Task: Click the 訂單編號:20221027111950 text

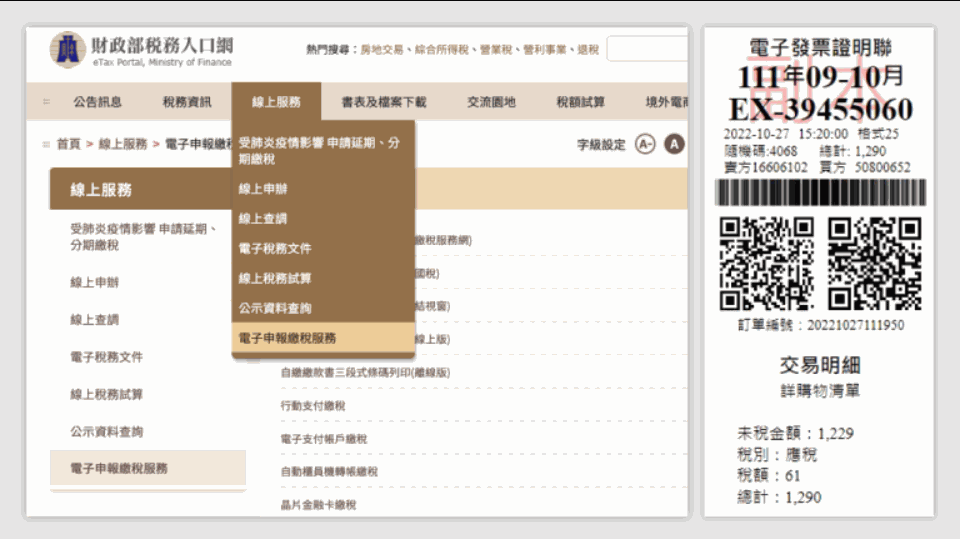Action: [821, 325]
